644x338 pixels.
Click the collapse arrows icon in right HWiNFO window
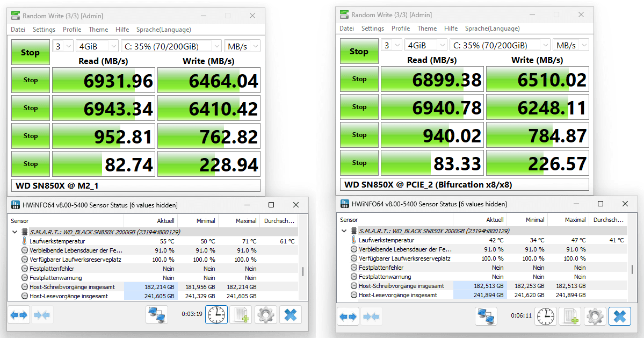[x=371, y=316]
